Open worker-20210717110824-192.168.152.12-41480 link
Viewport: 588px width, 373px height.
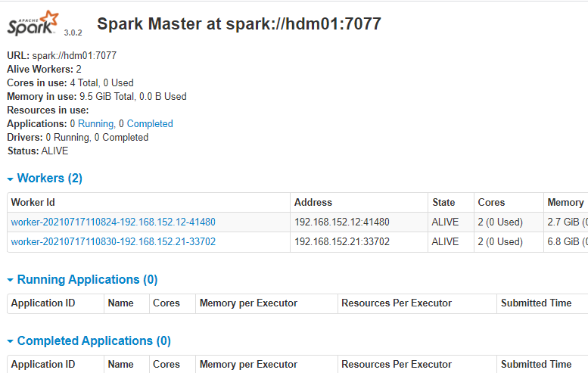pos(114,222)
